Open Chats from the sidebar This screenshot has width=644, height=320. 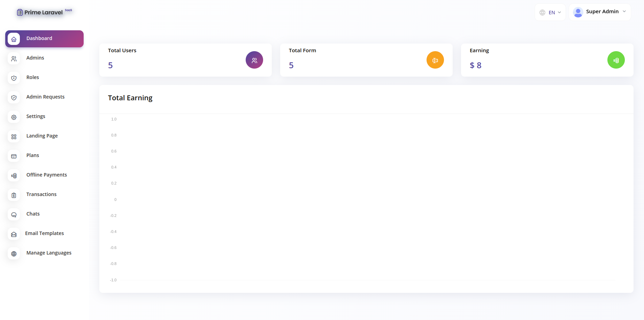click(x=44, y=214)
